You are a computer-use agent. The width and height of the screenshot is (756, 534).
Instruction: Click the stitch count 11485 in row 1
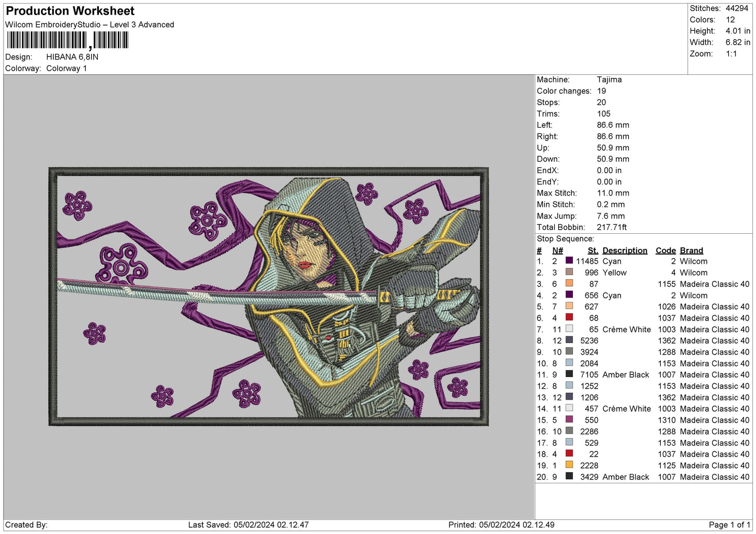(x=587, y=261)
